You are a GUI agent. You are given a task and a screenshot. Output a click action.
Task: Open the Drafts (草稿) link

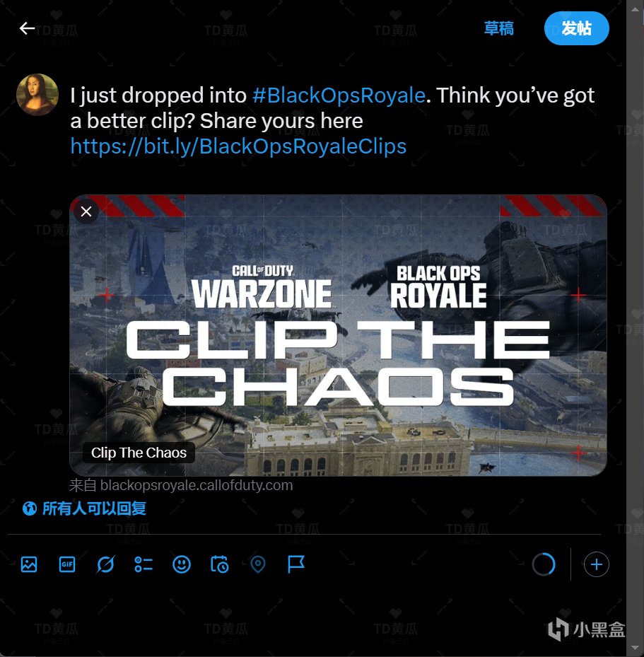(498, 28)
